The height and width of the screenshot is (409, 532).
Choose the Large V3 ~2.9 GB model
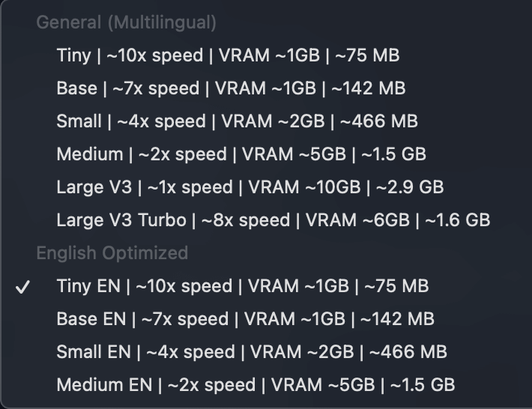[250, 187]
